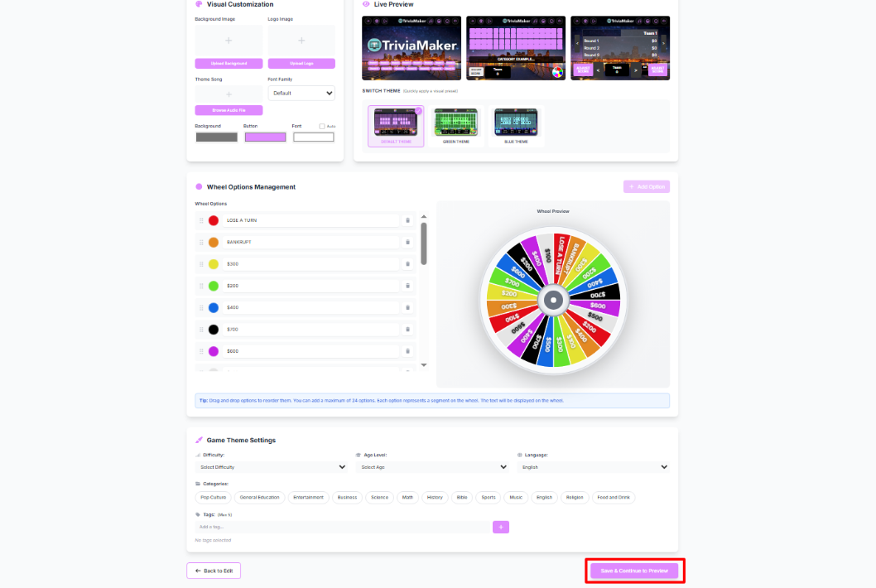Viewport: 876px width, 588px height.
Task: Select the Entertainment category
Action: [308, 498]
